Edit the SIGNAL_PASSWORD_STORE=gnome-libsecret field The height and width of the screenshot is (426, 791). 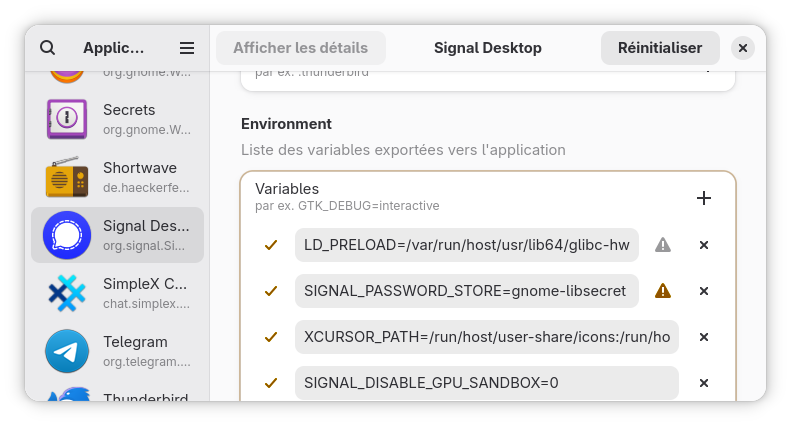(x=467, y=291)
